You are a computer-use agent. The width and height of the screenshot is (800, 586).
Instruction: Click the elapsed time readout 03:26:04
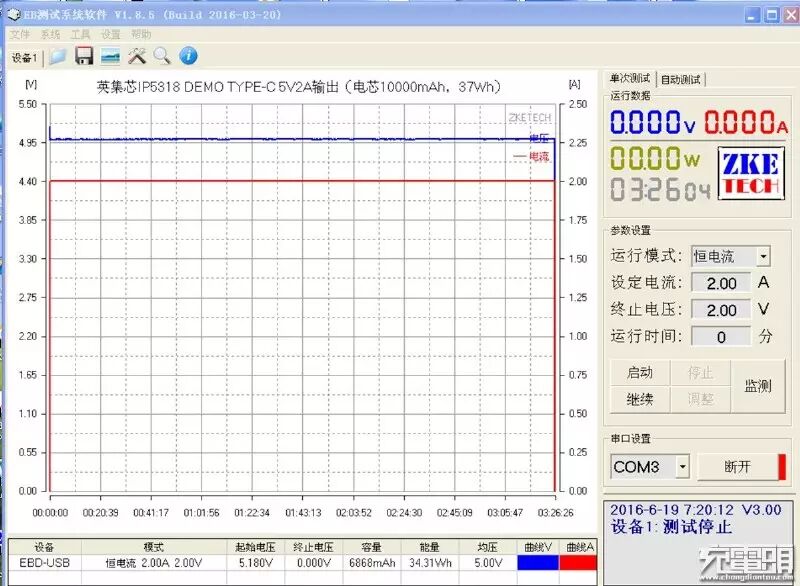(660, 189)
